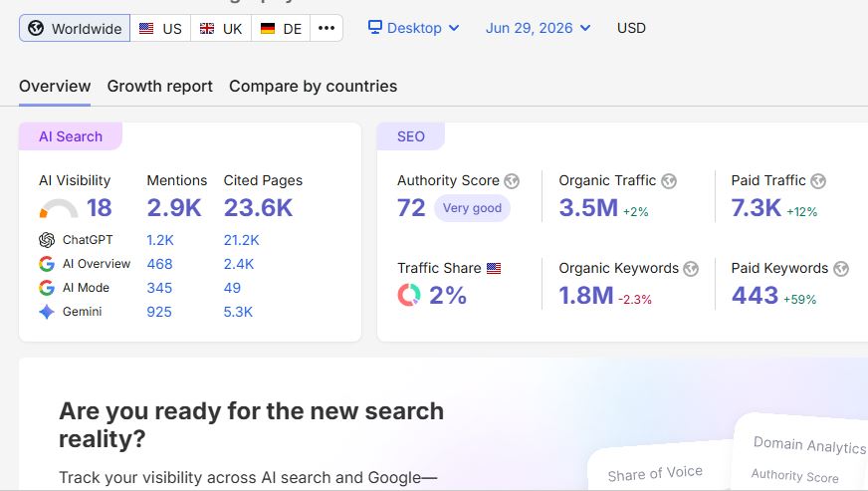Click the globe icon beside Paid Keywords
The height and width of the screenshot is (491, 868).
pos(841,269)
